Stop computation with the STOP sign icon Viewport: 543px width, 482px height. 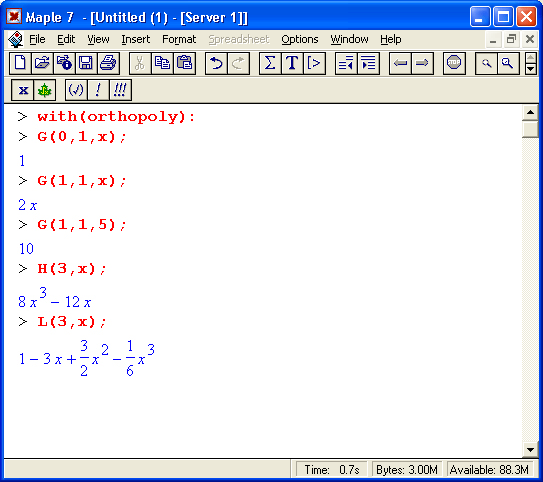tap(454, 63)
